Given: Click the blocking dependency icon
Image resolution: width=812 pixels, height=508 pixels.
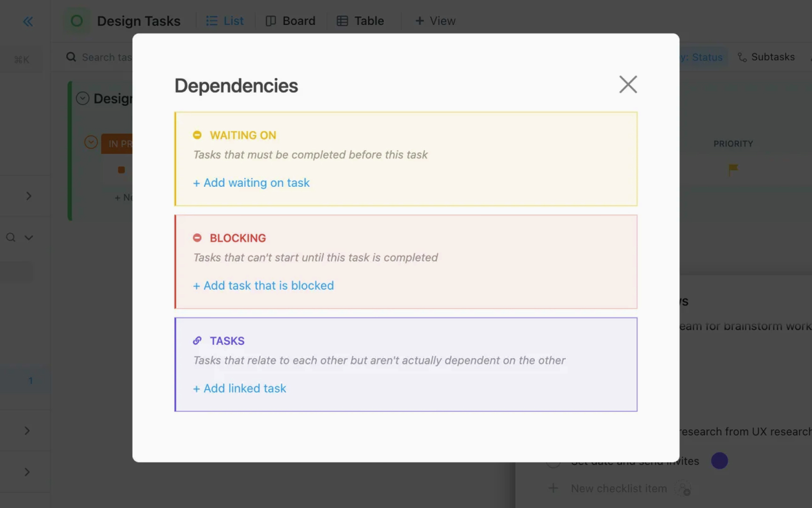Looking at the screenshot, I should (197, 238).
